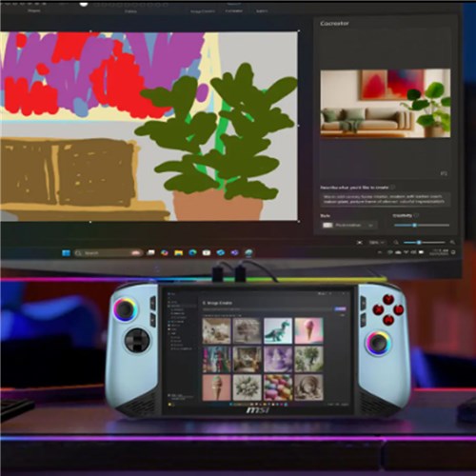
Task: Select the pink ice cream cone image on the handheld
Action: click(308, 330)
